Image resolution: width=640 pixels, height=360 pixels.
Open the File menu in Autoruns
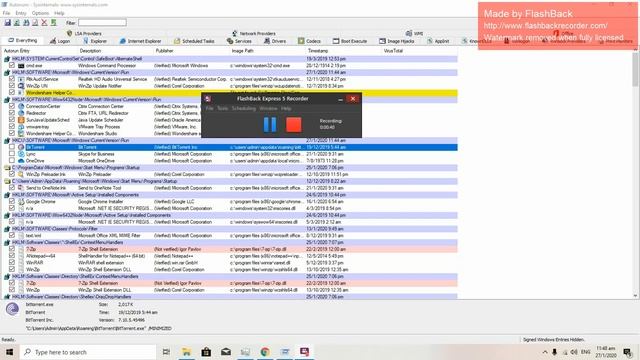click(6, 13)
